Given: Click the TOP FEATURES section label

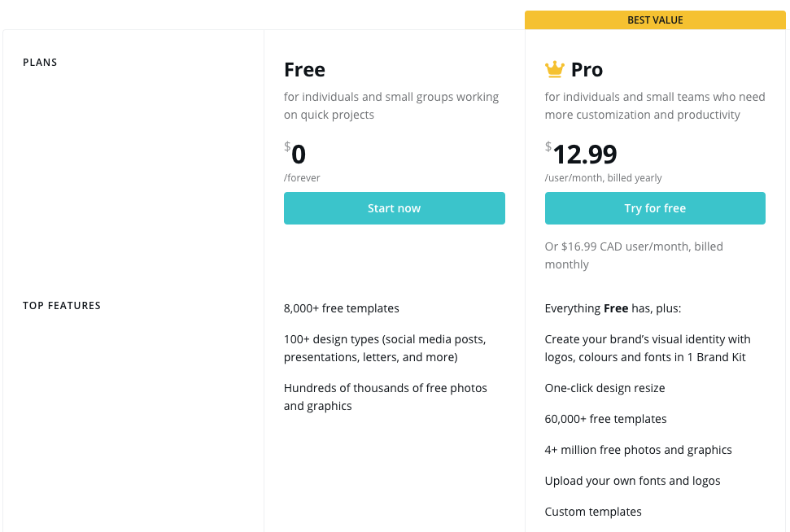Looking at the screenshot, I should point(62,306).
